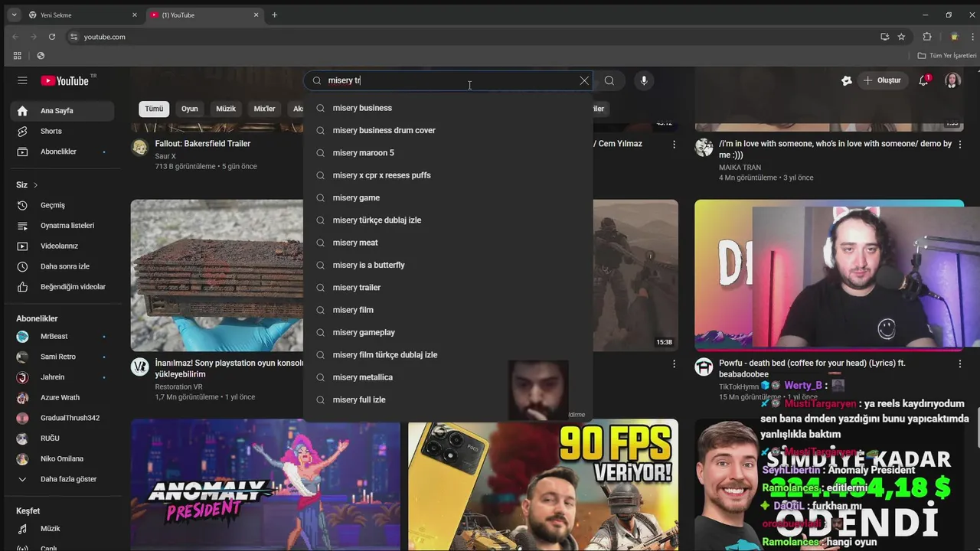Open a new browser tab with plus
The image size is (980, 551).
[x=274, y=15]
